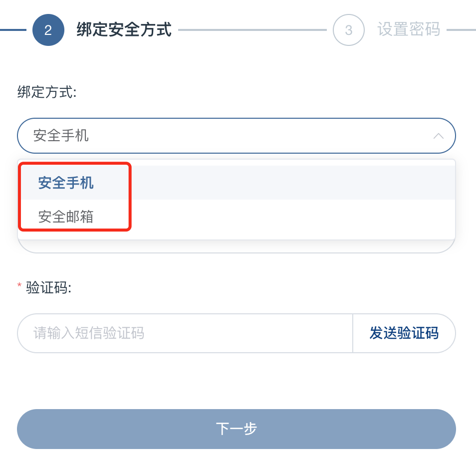
Task: Click the red required asterisk
Action: click(19, 286)
